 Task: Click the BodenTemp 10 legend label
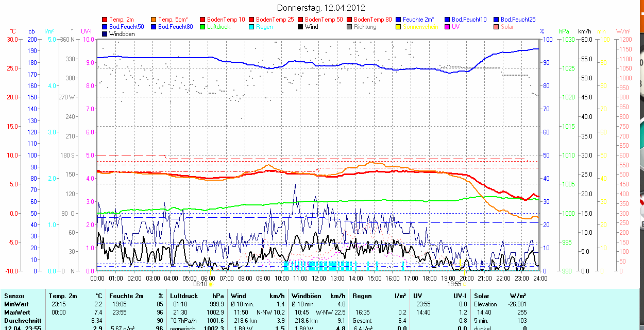click(x=226, y=20)
